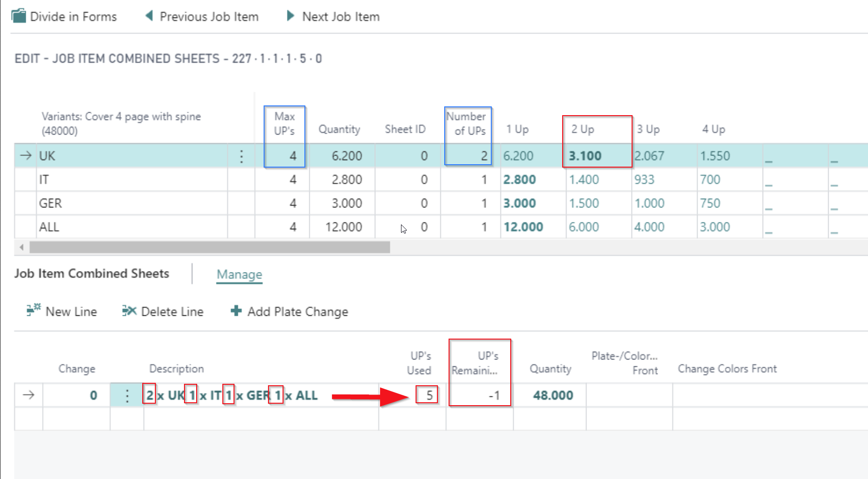Click the Quantity column header in variants table
The width and height of the screenshot is (868, 479).
[339, 129]
